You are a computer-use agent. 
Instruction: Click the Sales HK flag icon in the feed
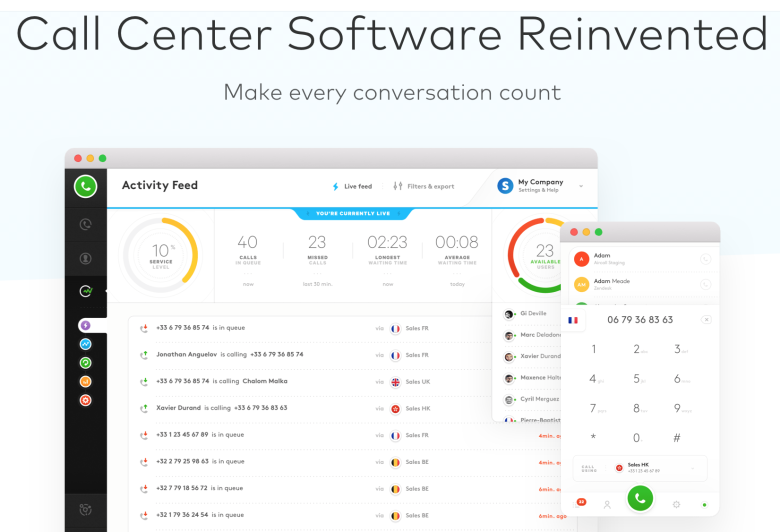point(395,409)
